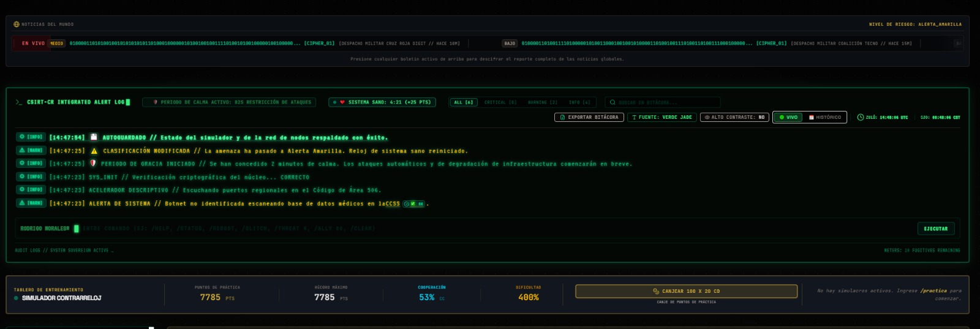The width and height of the screenshot is (980, 329).
Task: Click the Periodo de Calma Activo status badge
Action: point(229,102)
